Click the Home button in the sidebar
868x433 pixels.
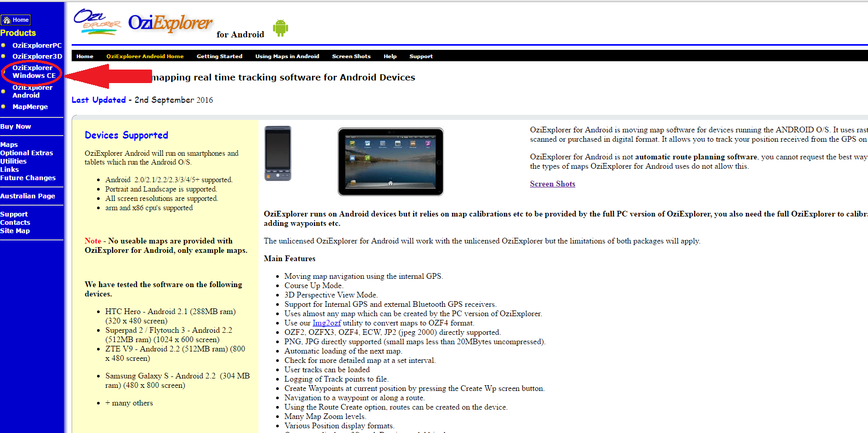click(x=16, y=20)
